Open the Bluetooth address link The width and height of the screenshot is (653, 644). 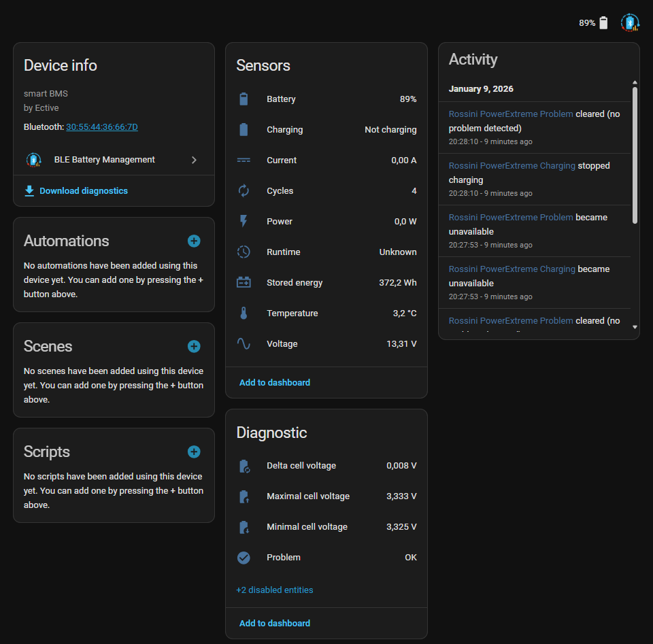point(102,127)
